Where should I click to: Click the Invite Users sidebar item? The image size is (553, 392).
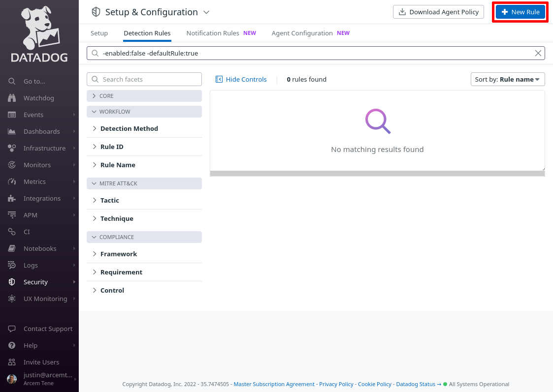click(39, 362)
